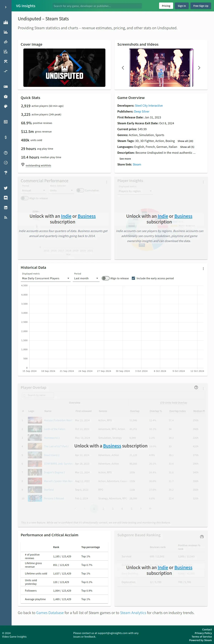Go to Steam Analytics link

pyautogui.click(x=133, y=613)
